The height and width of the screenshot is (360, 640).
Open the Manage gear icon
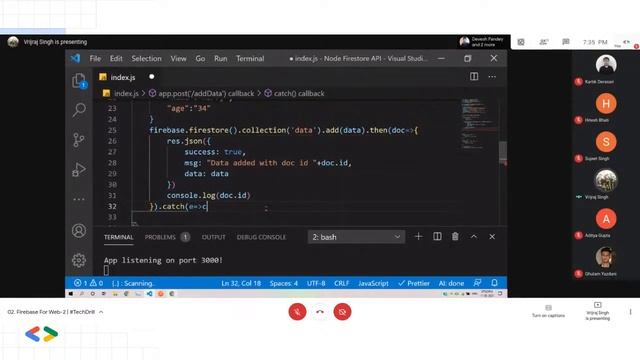pos(79,260)
